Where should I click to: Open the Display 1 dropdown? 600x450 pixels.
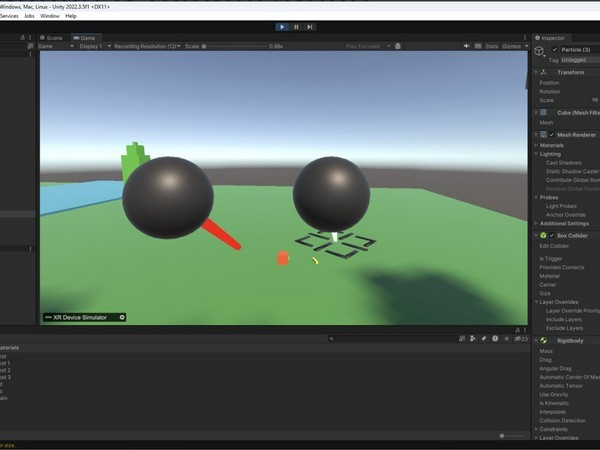(x=92, y=46)
